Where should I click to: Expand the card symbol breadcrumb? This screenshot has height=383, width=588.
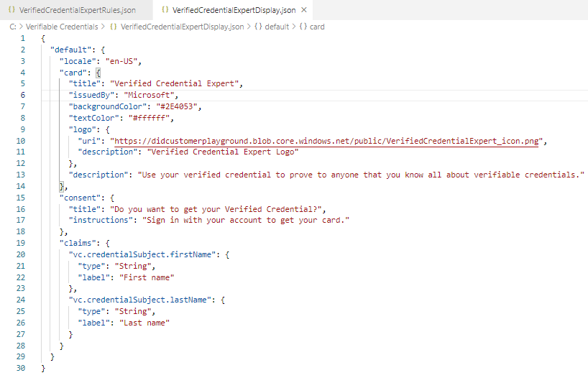click(317, 27)
